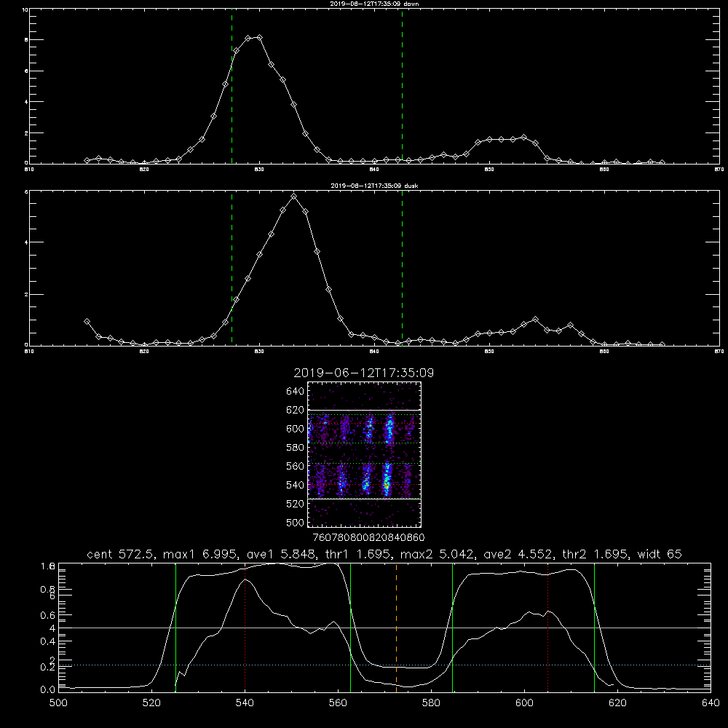728x728 pixels.
Task: Click heatmap y-axis label 600
Action: point(295,429)
